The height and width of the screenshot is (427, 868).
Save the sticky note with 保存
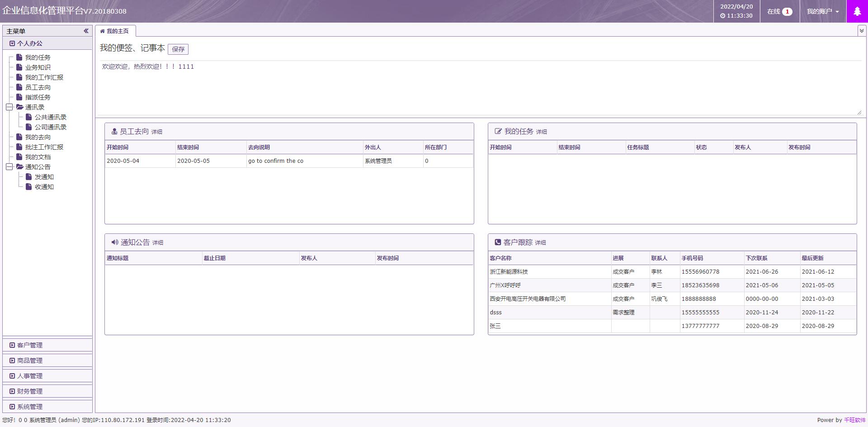[178, 49]
